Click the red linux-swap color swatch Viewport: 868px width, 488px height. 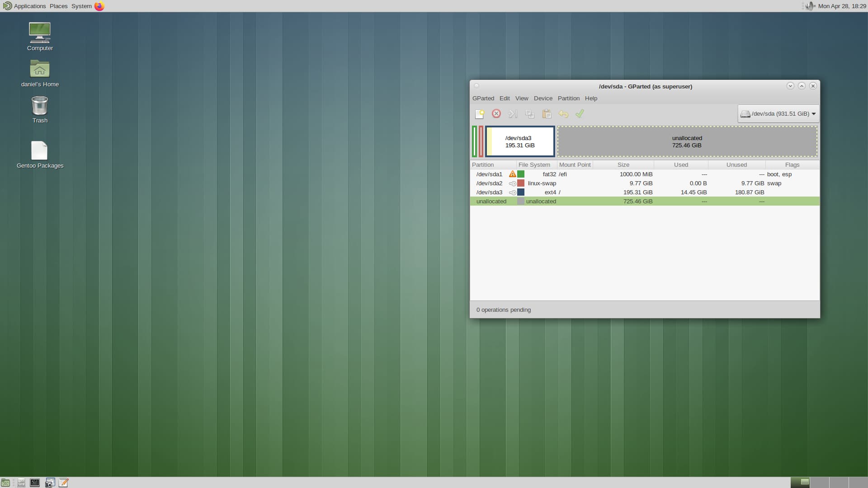point(521,183)
